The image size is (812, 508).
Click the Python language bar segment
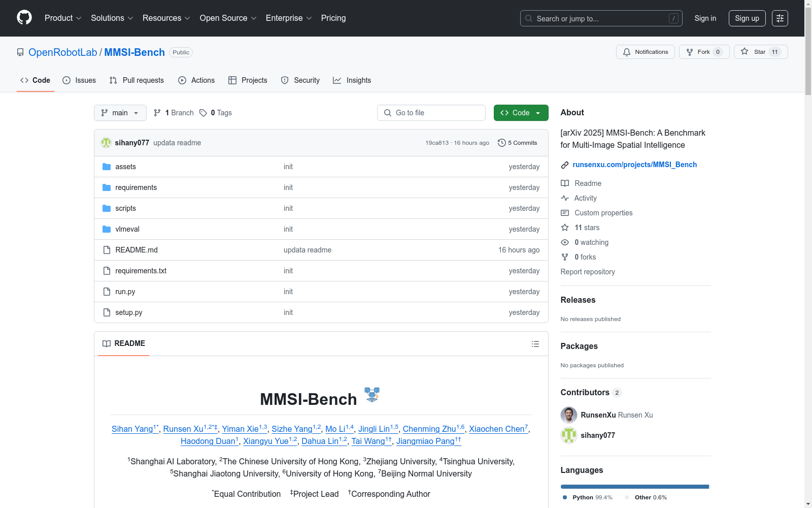(634, 487)
